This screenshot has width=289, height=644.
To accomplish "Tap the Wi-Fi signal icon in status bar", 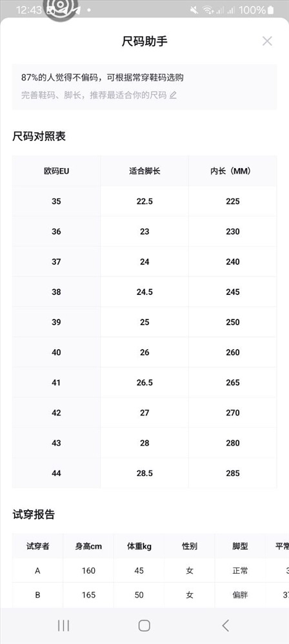I will click(x=208, y=10).
